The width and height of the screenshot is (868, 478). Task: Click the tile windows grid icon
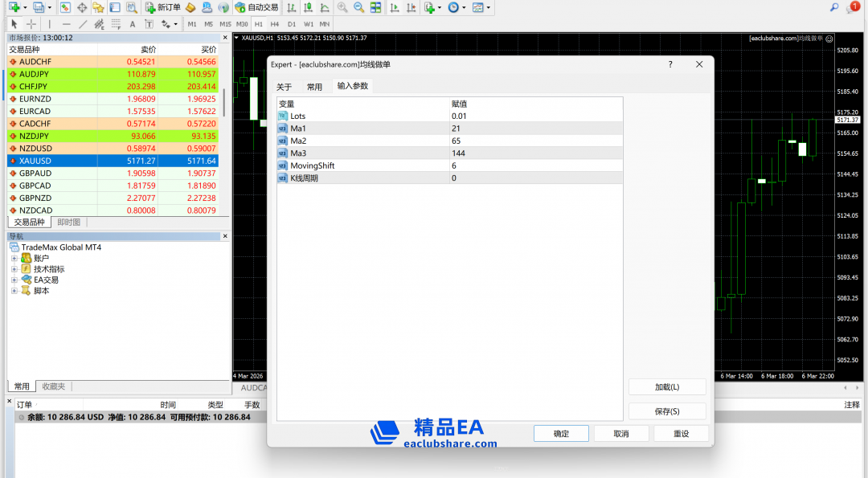(375, 7)
